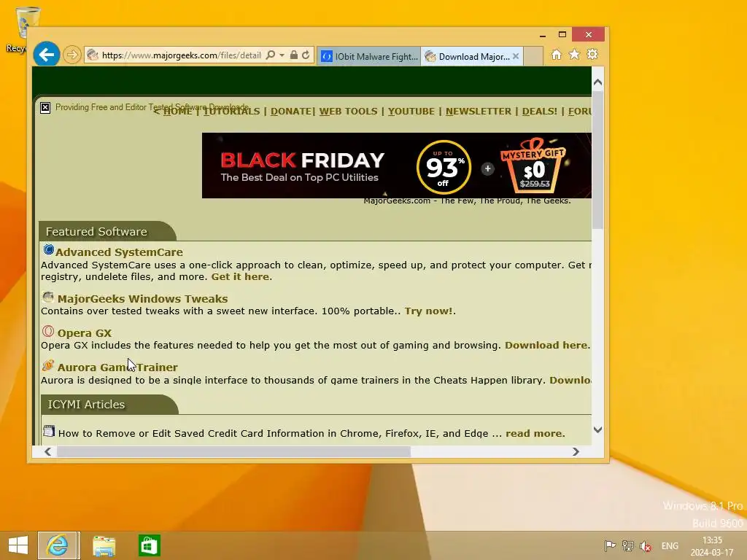Image resolution: width=747 pixels, height=560 pixels.
Task: Click the 'Get it here' link
Action: 240,276
